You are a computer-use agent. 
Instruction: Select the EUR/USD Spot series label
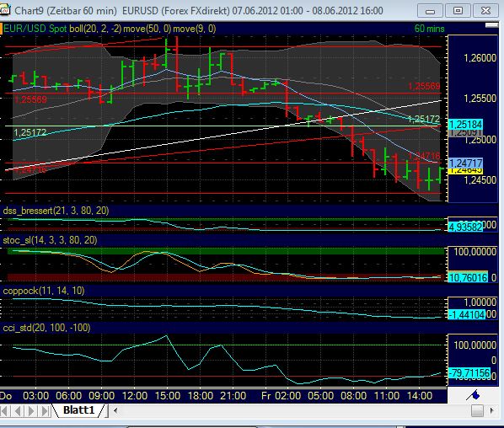click(x=35, y=29)
